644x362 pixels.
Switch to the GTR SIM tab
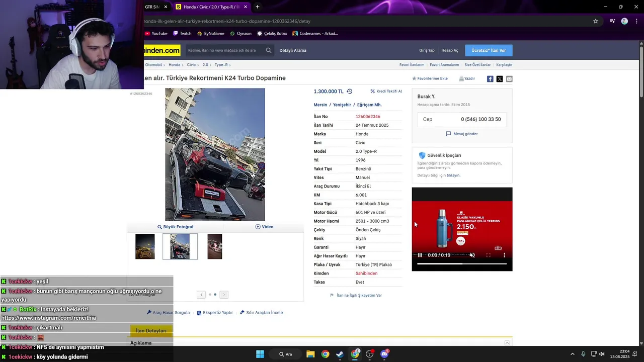152,7
